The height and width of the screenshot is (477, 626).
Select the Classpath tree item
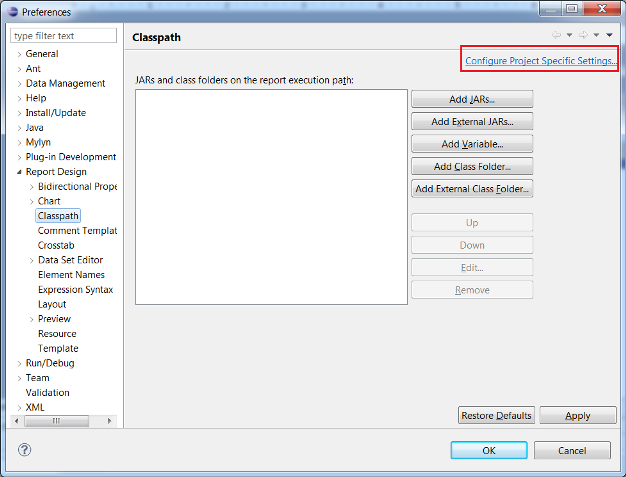58,216
